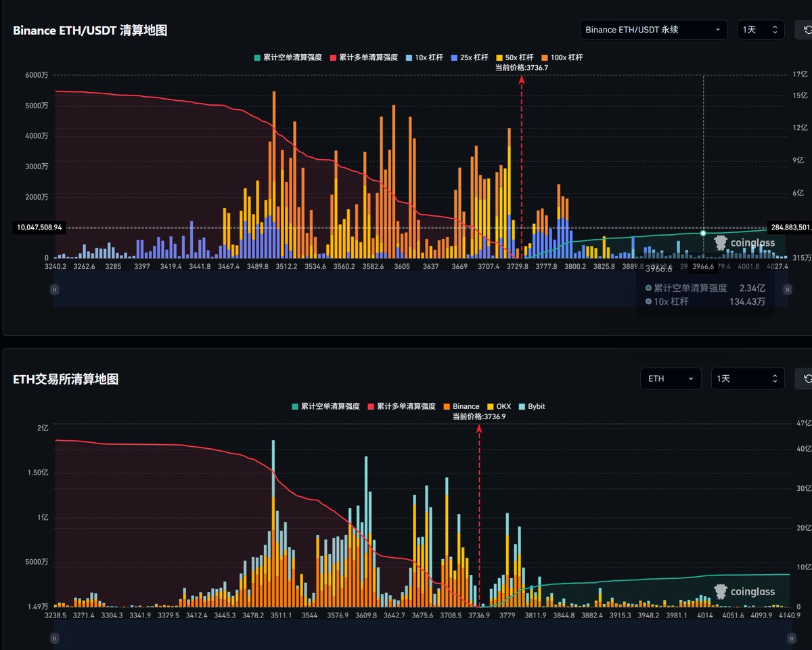The height and width of the screenshot is (650, 812).
Task: Click the 12亿 right-axis label
Action: coord(800,128)
